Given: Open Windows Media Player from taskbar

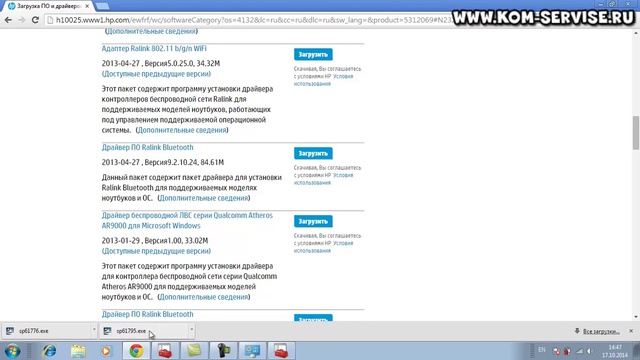Looking at the screenshot, I should coord(106,351).
